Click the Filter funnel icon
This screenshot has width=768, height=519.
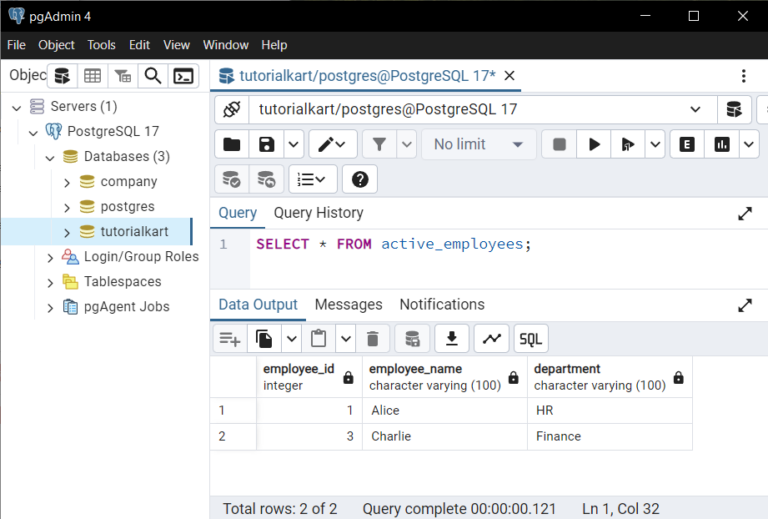(380, 144)
